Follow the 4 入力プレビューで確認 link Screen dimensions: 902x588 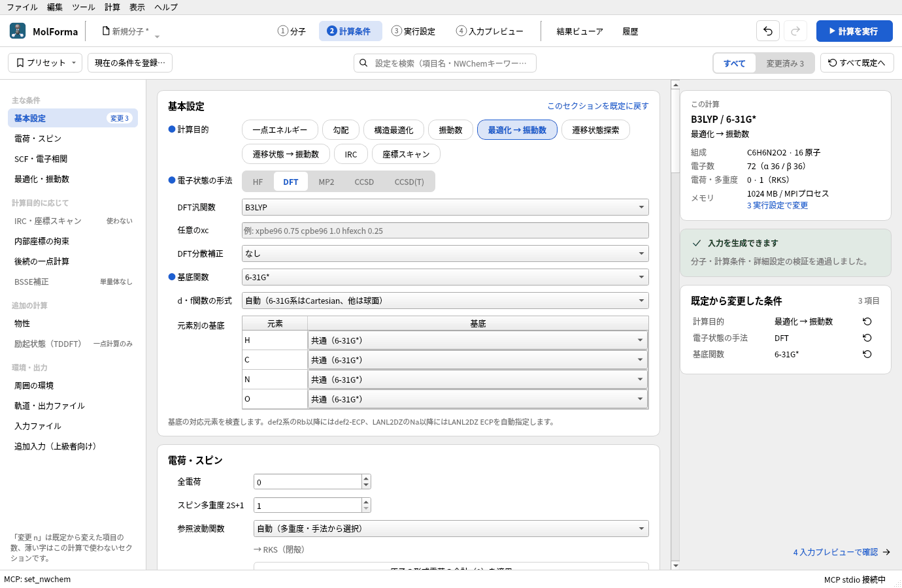coord(841,552)
